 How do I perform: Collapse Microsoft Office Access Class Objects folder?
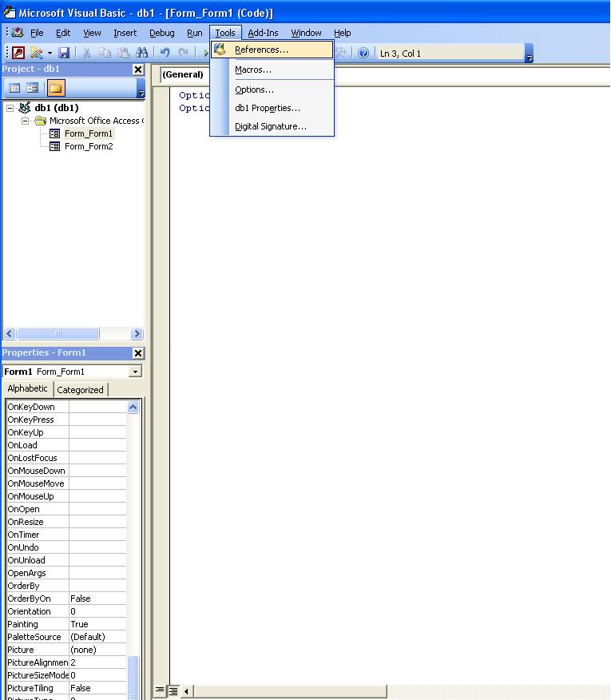[26, 121]
